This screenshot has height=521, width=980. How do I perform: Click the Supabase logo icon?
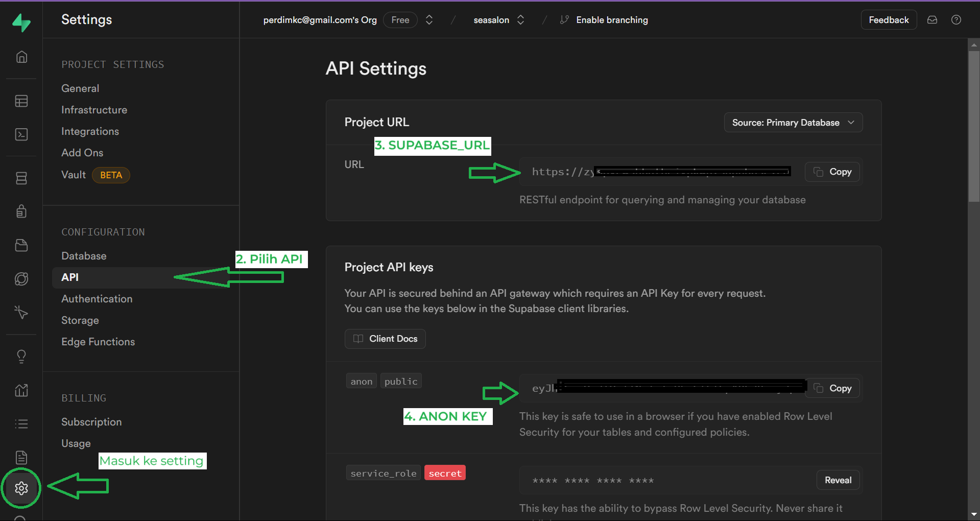21,22
